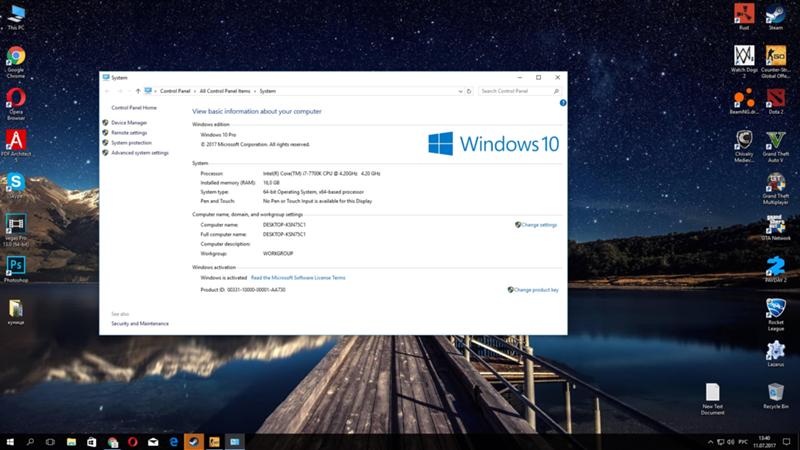Expand the chevron after Control Panel breadcrumb
Screen dimensions: 800x450
(194, 91)
